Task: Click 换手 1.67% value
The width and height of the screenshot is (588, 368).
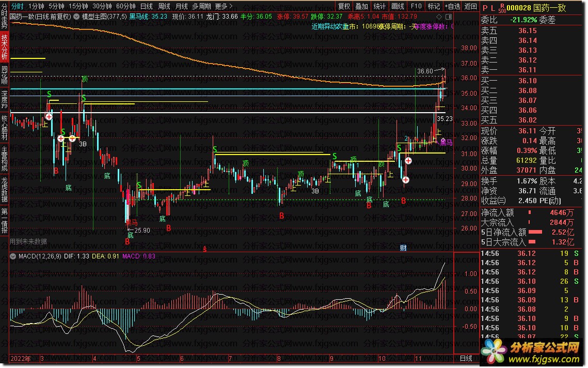Action: [x=527, y=181]
